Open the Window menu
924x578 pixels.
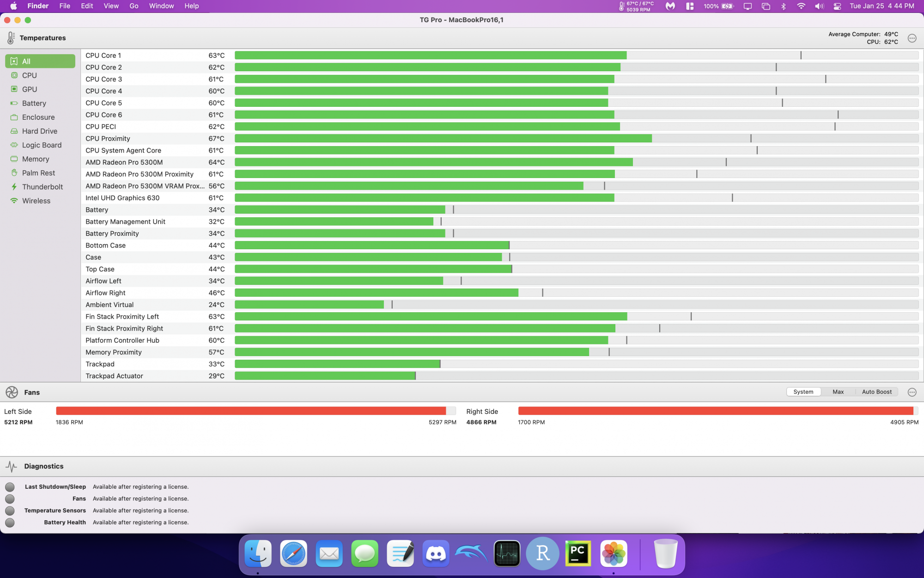[x=161, y=6]
